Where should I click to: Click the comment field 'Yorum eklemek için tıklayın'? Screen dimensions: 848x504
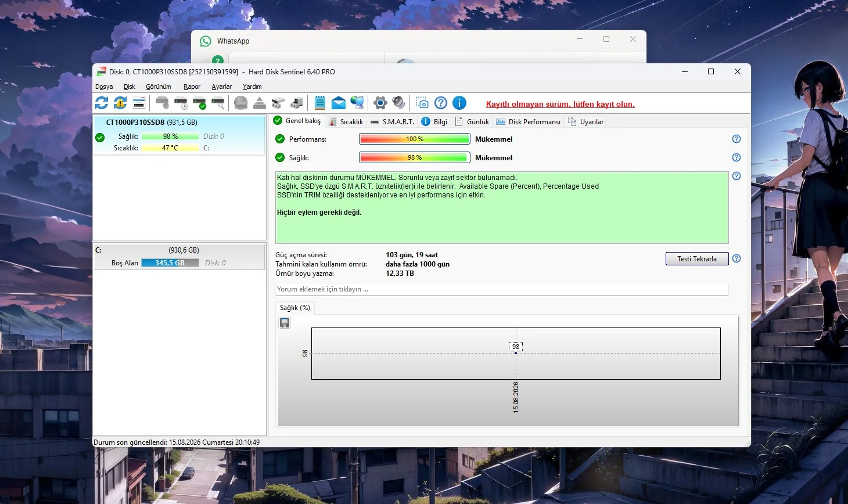tap(502, 289)
